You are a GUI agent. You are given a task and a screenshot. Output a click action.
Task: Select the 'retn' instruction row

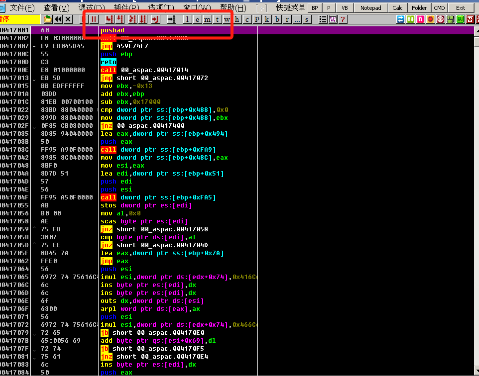[237, 62]
